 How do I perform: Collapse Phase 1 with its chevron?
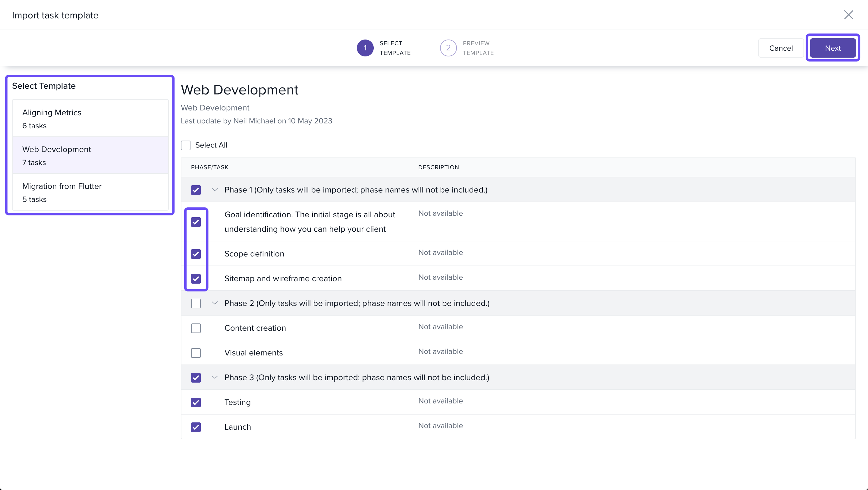tap(215, 189)
